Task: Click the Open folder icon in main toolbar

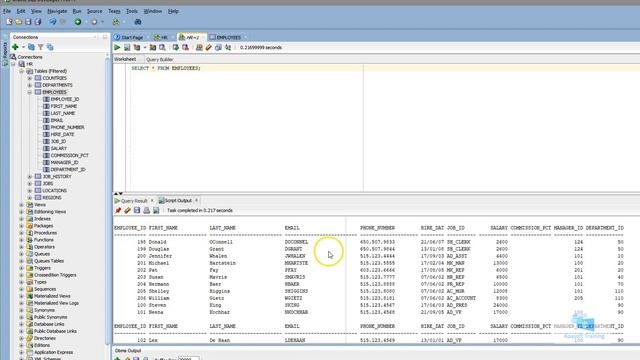Action: click(x=19, y=22)
